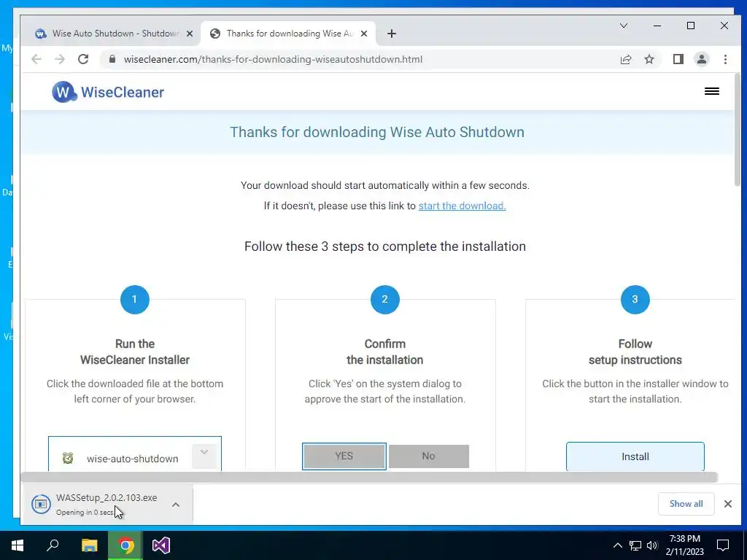Open volume control tray icon
This screenshot has width=747, height=560.
coord(652,545)
